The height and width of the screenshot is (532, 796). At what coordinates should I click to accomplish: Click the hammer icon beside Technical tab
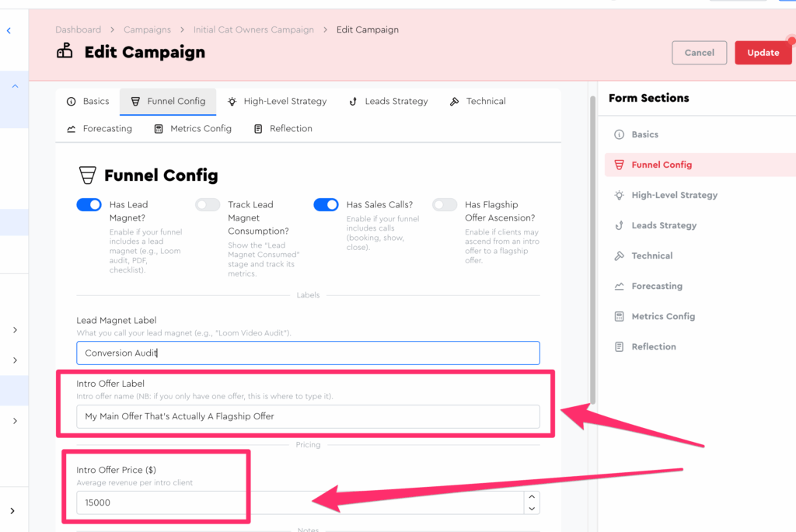(455, 102)
